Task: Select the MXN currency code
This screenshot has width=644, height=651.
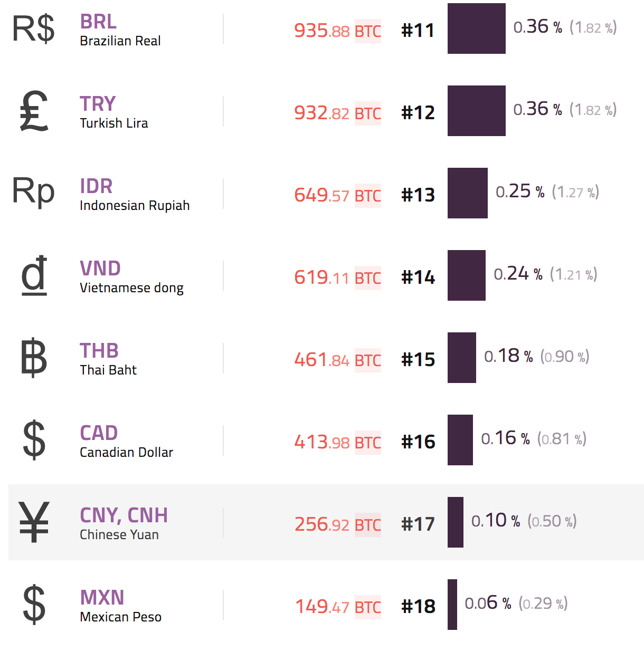Action: (102, 598)
